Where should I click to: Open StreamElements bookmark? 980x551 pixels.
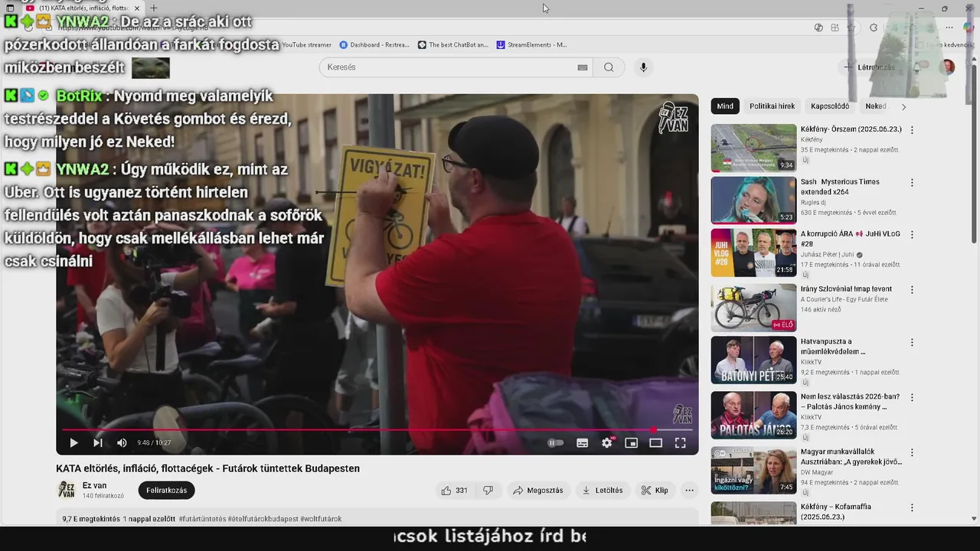pyautogui.click(x=532, y=45)
